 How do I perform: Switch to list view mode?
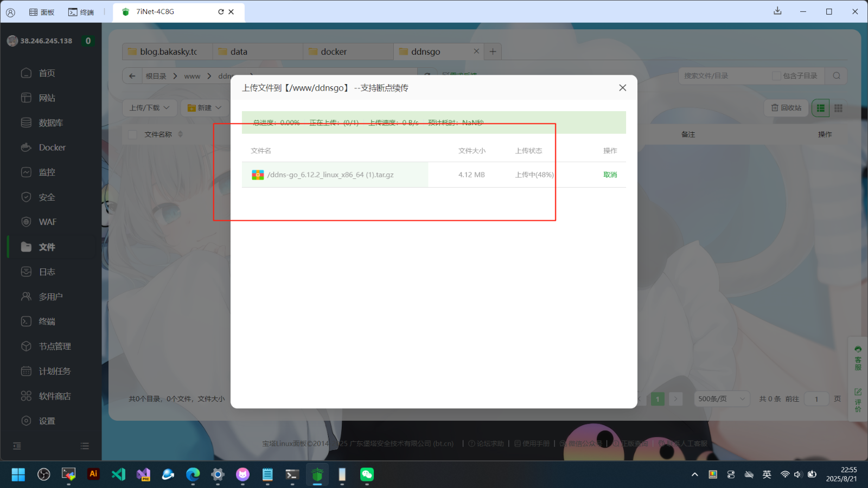[820, 108]
